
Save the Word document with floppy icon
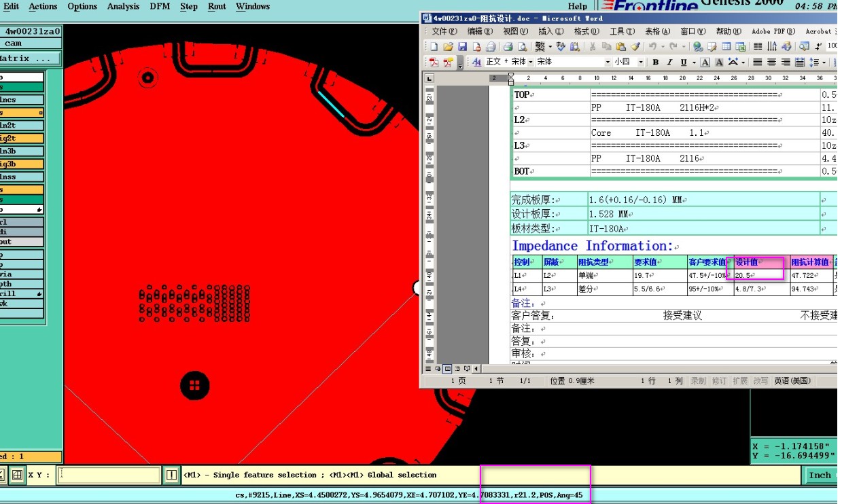[462, 46]
